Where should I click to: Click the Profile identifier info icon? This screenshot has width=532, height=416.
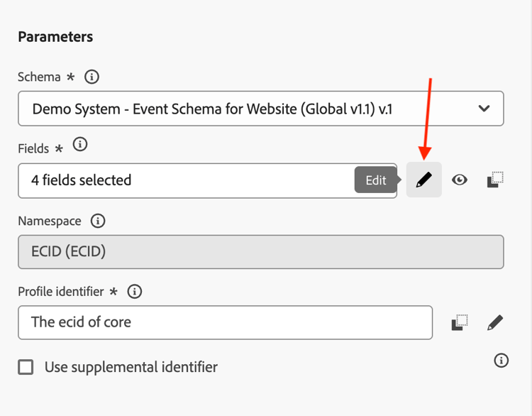134,291
